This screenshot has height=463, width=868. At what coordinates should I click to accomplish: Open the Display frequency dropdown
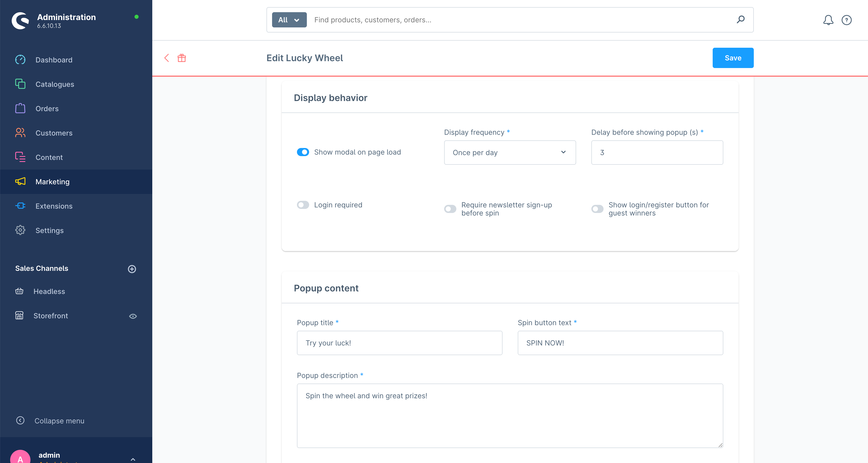click(x=509, y=152)
